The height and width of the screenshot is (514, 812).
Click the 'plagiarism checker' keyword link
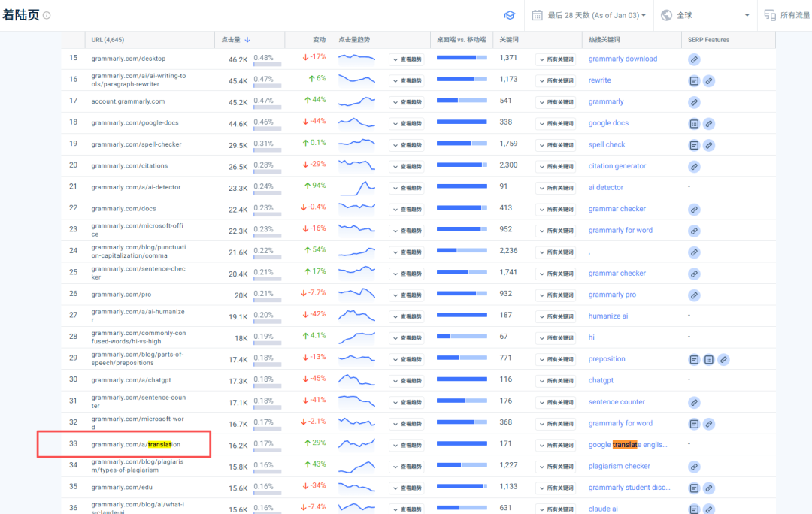pyautogui.click(x=619, y=466)
